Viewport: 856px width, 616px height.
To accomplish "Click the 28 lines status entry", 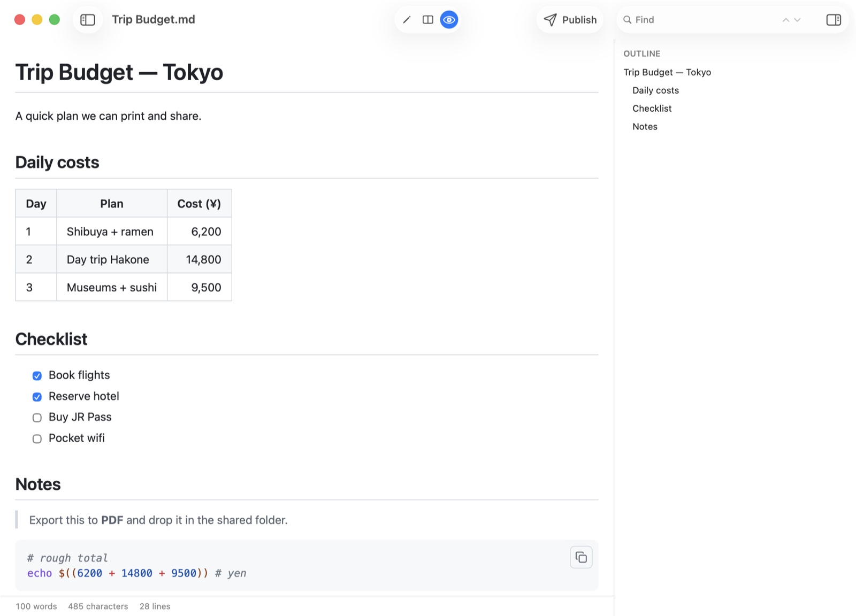I will click(155, 606).
